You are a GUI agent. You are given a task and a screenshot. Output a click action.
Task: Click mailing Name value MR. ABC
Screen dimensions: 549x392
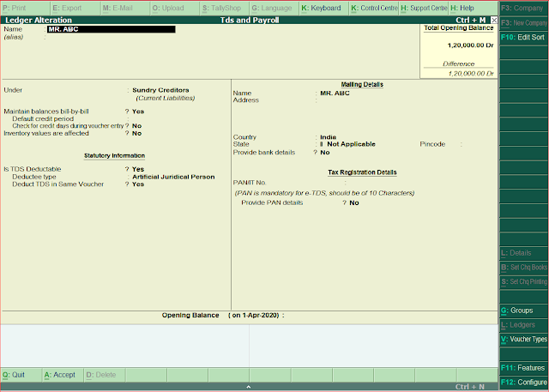(x=335, y=93)
